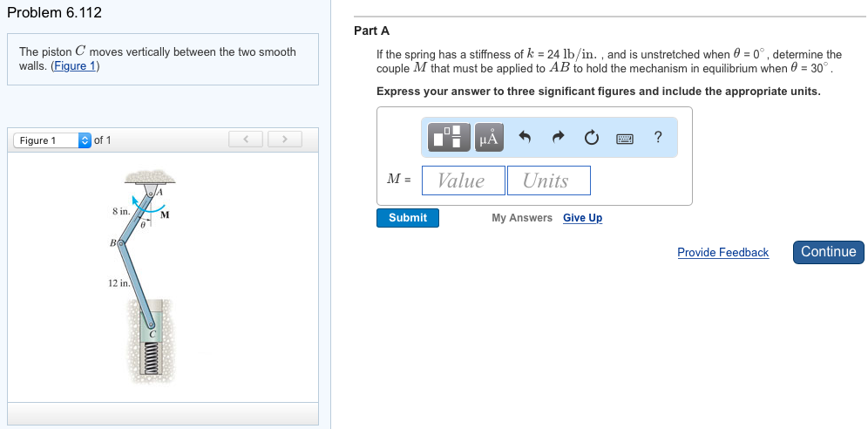Open the Greek symbols and units palette
The image size is (868, 429).
click(x=489, y=137)
